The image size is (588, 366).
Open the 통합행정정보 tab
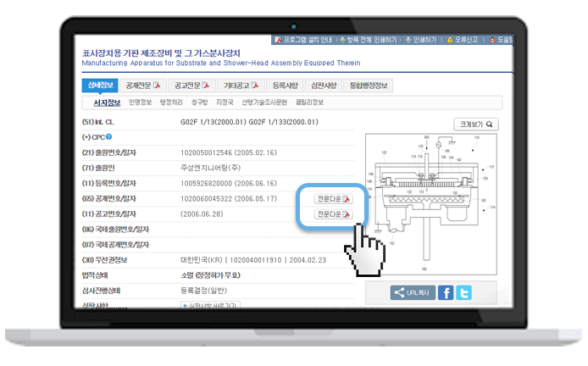coord(369,86)
